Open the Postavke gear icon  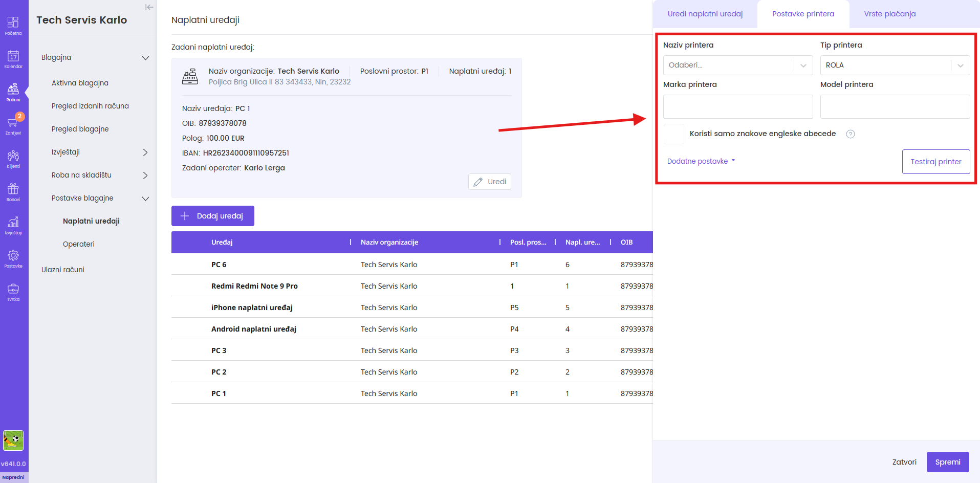(x=13, y=258)
